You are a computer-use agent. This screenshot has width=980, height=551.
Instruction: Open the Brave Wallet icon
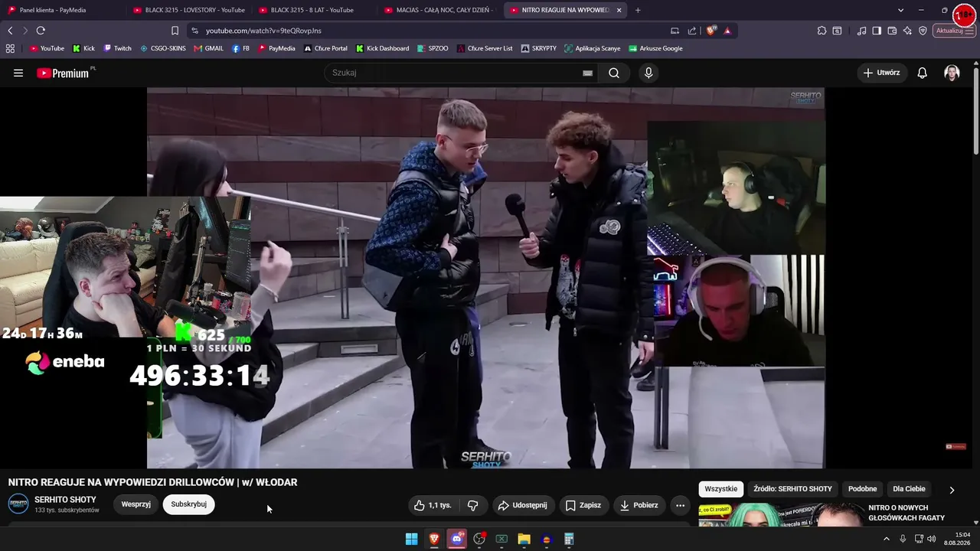click(892, 31)
